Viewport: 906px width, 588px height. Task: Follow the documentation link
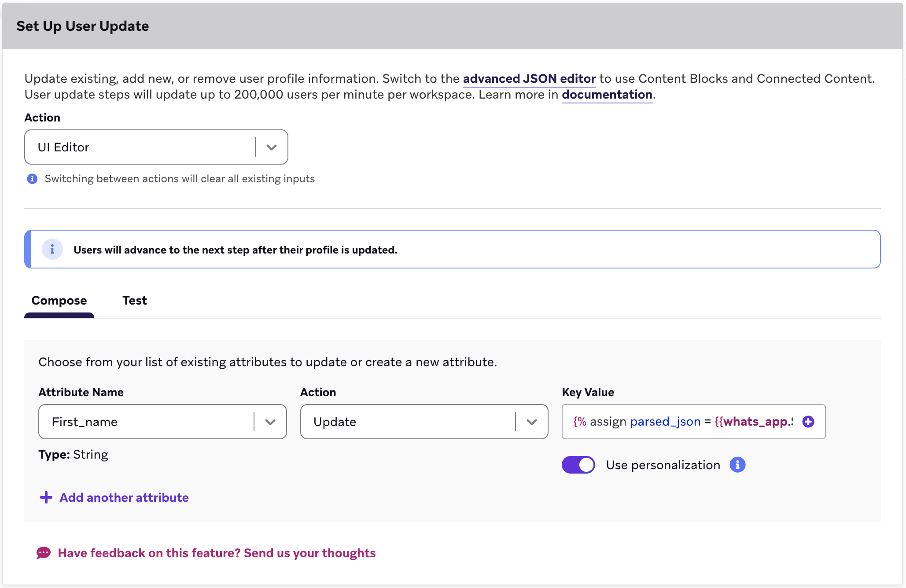[x=607, y=94]
